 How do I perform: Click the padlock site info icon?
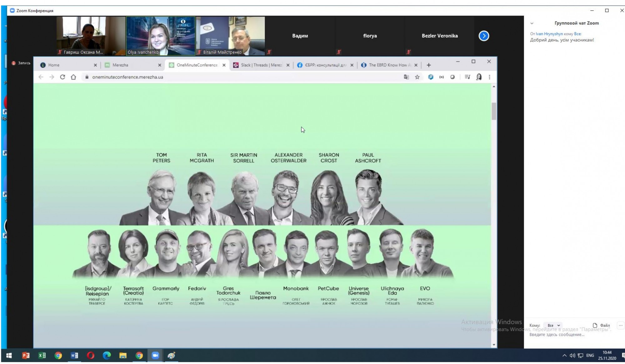[87, 77]
